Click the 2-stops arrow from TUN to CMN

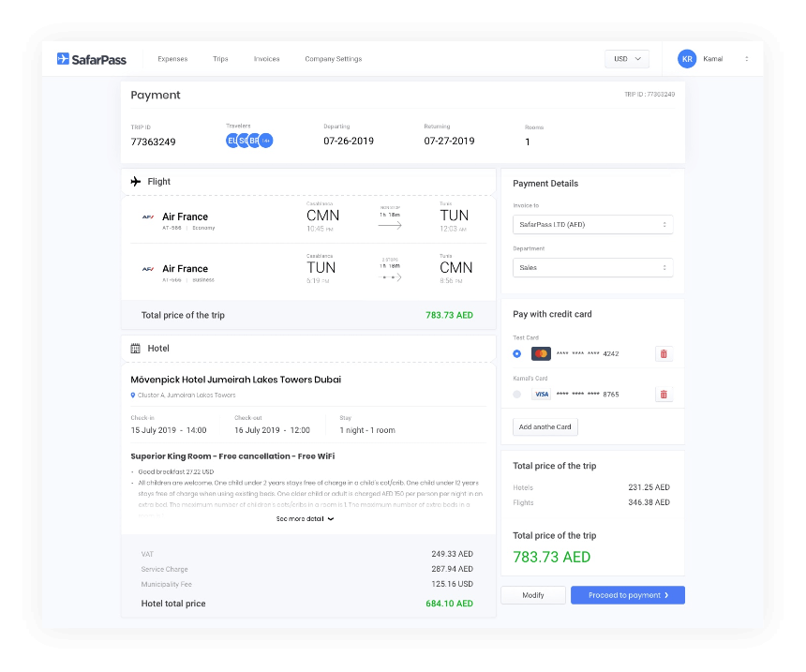pyautogui.click(x=390, y=277)
